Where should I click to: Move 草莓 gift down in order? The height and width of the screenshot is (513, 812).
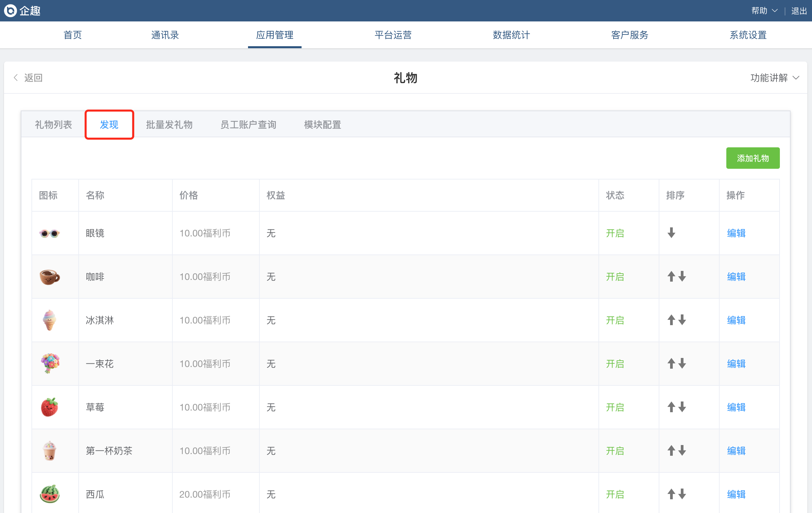point(682,407)
